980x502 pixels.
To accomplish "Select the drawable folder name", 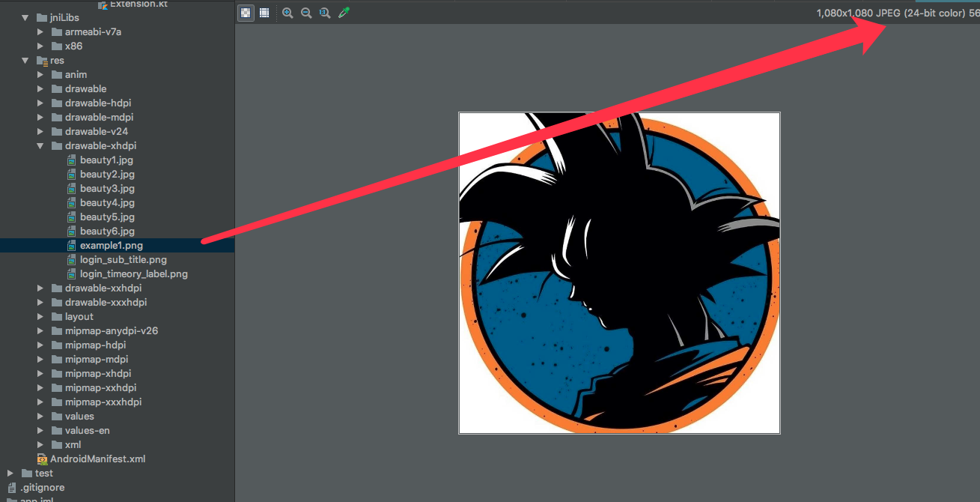I will click(x=85, y=88).
